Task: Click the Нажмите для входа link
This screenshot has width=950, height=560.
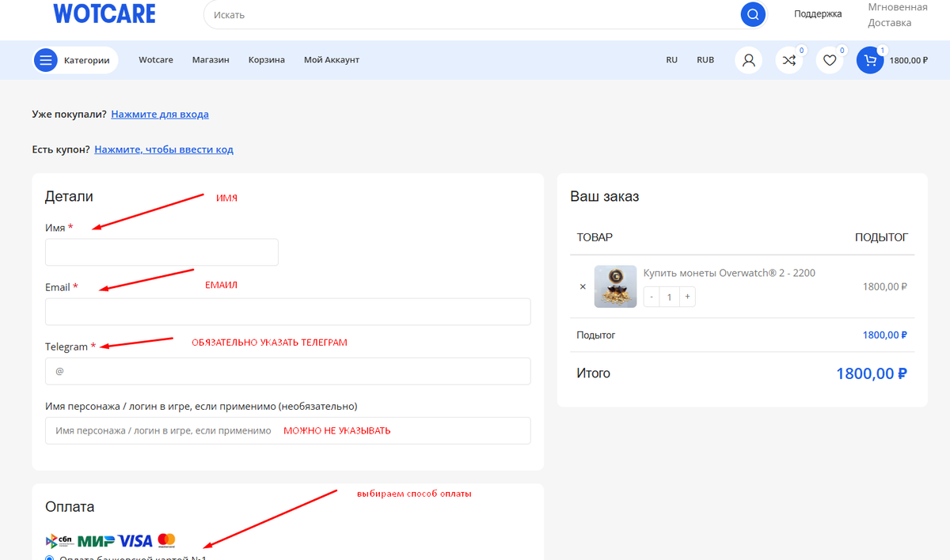Action: coord(160,114)
